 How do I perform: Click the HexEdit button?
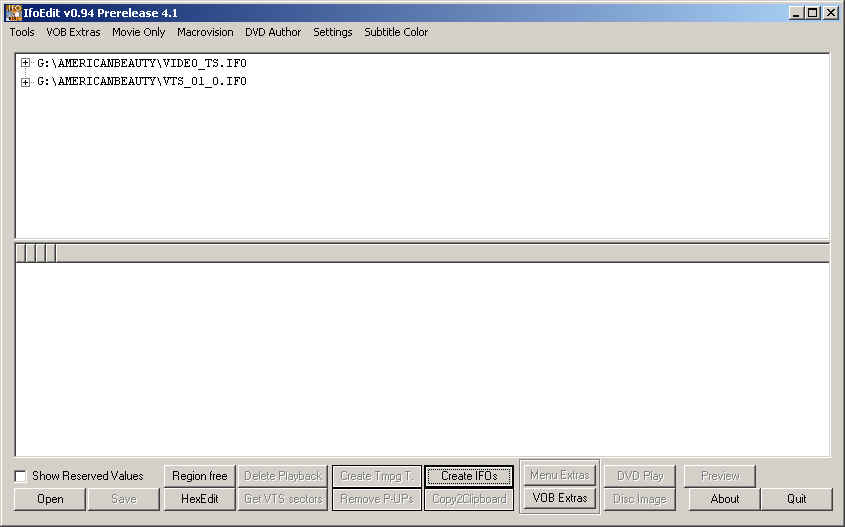click(x=199, y=499)
